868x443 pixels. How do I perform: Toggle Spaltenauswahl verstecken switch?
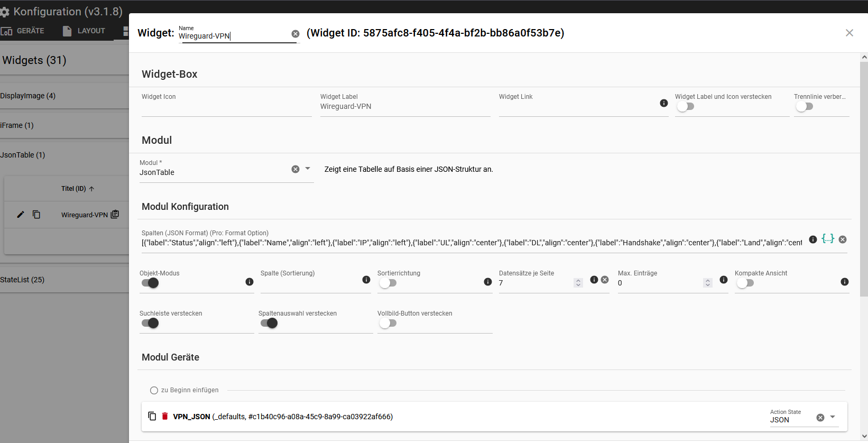point(269,323)
